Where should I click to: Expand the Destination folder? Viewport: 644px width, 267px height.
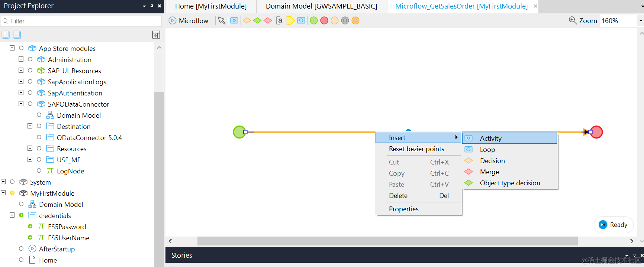point(30,126)
